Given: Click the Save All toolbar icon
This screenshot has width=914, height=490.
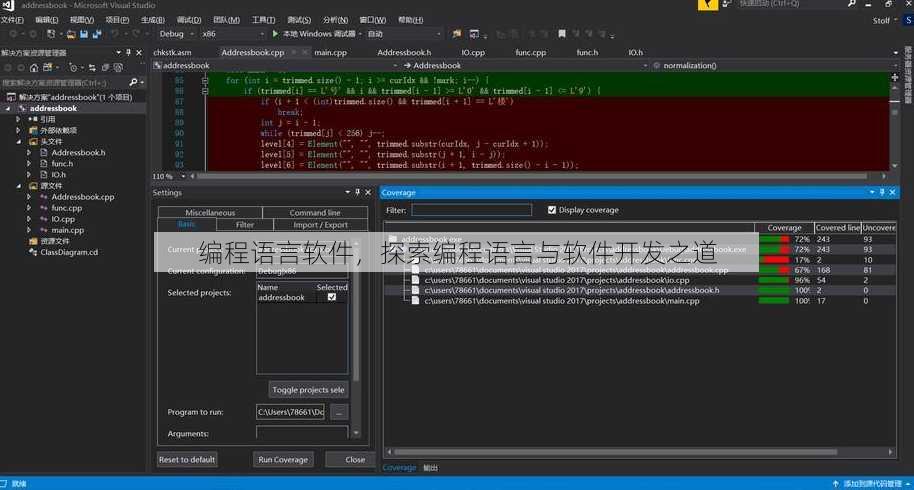Looking at the screenshot, I should click(x=97, y=34).
